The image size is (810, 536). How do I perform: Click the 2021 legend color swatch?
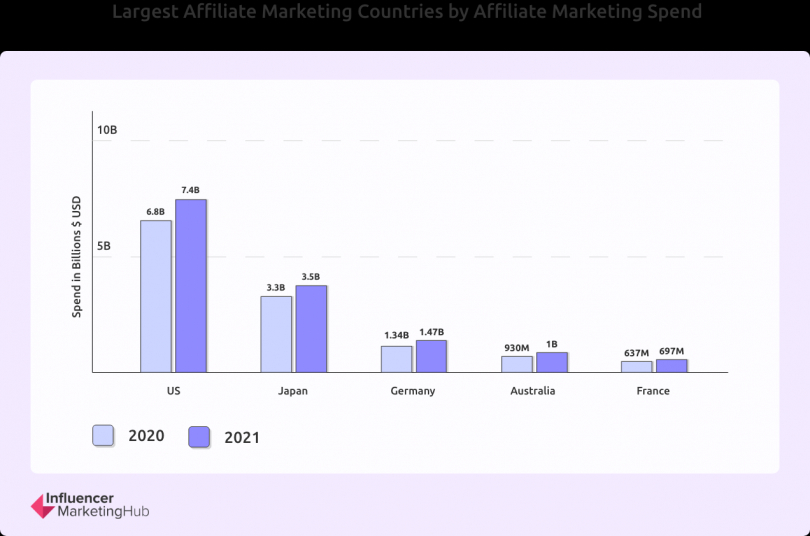pos(199,437)
